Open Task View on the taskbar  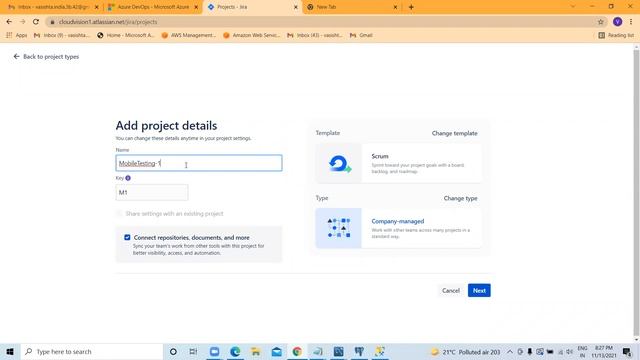(x=193, y=351)
